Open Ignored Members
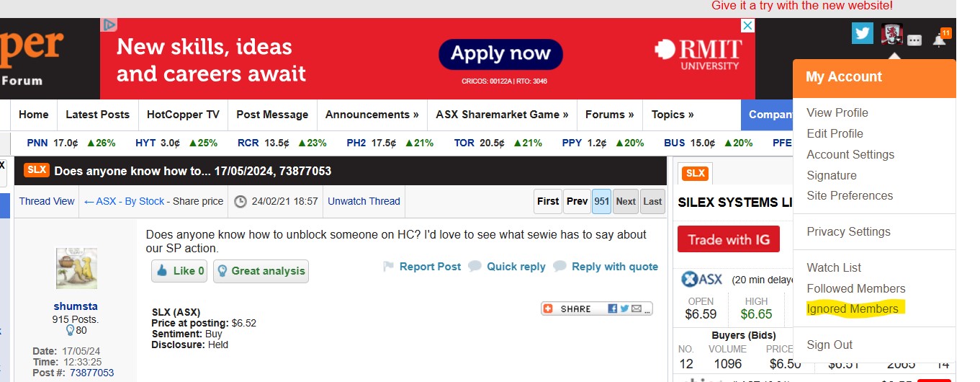Viewport: 980px width, 382px height. pyautogui.click(x=853, y=308)
